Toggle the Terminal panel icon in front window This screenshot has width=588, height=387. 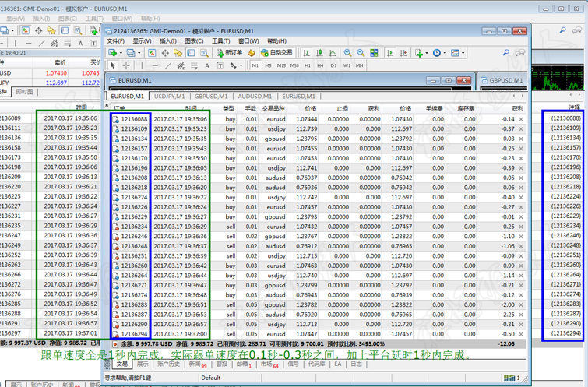tap(191, 53)
